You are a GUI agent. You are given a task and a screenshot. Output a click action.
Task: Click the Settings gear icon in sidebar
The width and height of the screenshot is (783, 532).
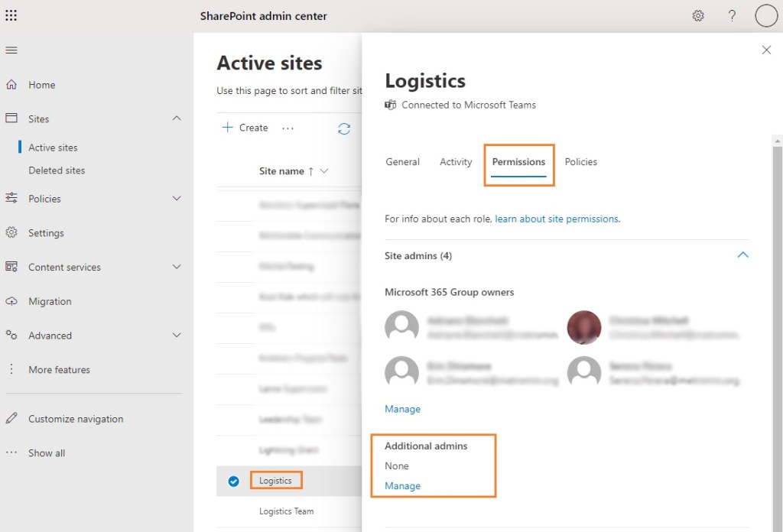[11, 232]
